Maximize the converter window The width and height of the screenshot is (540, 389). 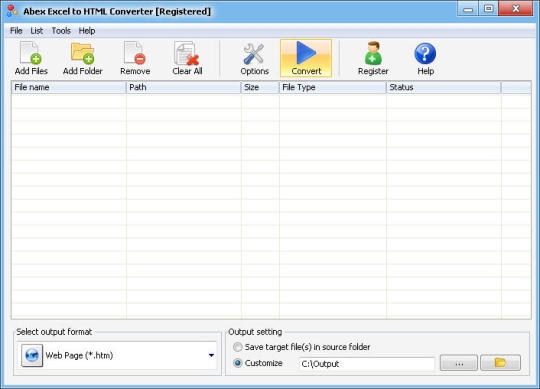488,9
